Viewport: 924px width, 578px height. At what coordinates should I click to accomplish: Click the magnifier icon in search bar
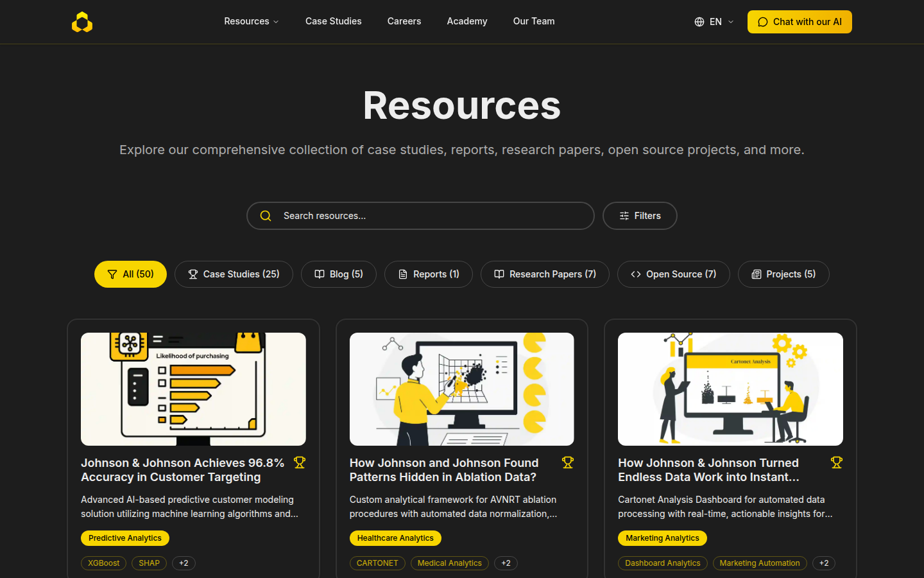pyautogui.click(x=266, y=216)
